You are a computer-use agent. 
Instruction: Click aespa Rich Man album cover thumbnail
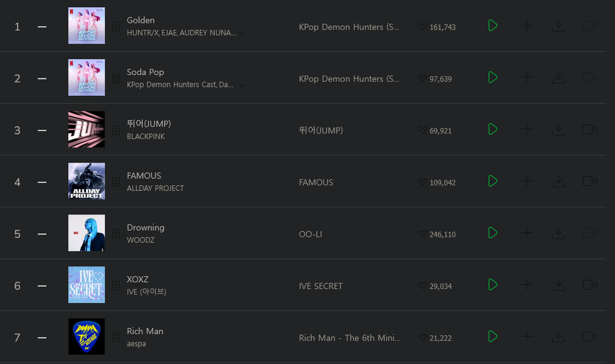[x=86, y=337]
